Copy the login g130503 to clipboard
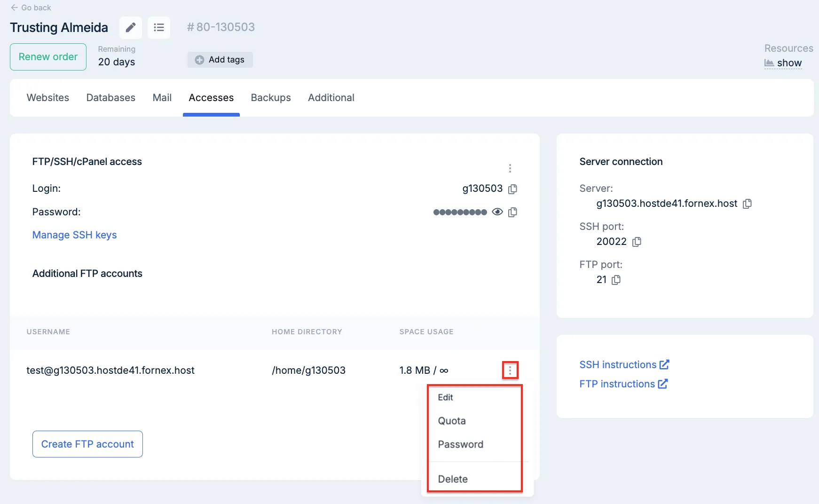The image size is (819, 504). coord(513,189)
